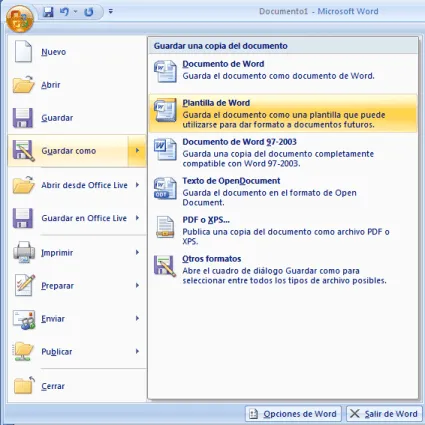425x425 pixels.
Task: Click description "Guarda el documento en el formato de Open"
Action: coord(269,193)
